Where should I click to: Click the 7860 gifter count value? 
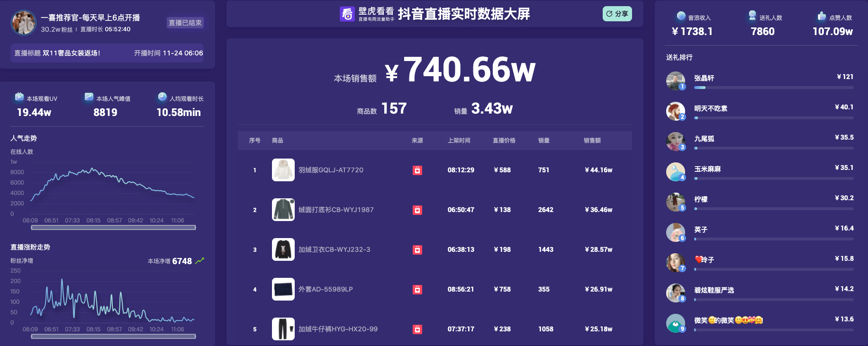click(763, 32)
